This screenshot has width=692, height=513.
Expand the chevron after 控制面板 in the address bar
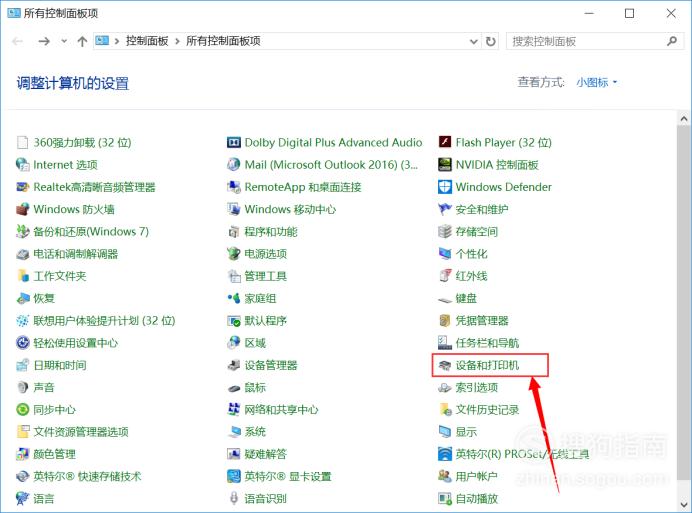177,41
